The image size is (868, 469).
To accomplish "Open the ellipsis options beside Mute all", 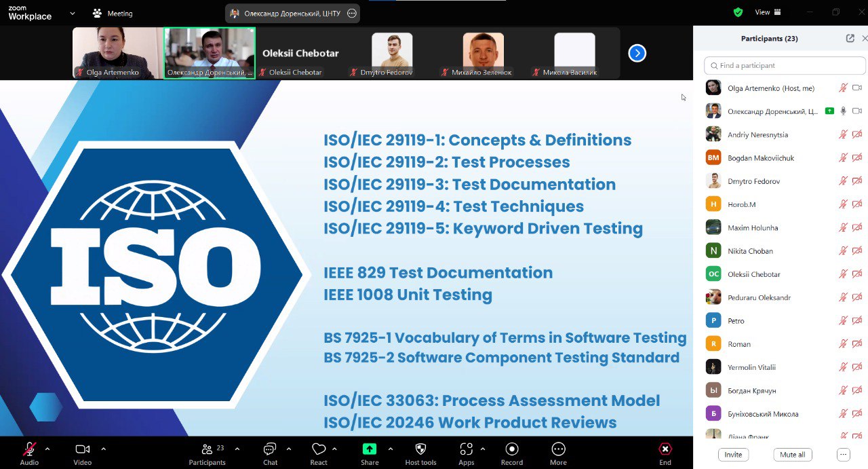I will click(844, 455).
